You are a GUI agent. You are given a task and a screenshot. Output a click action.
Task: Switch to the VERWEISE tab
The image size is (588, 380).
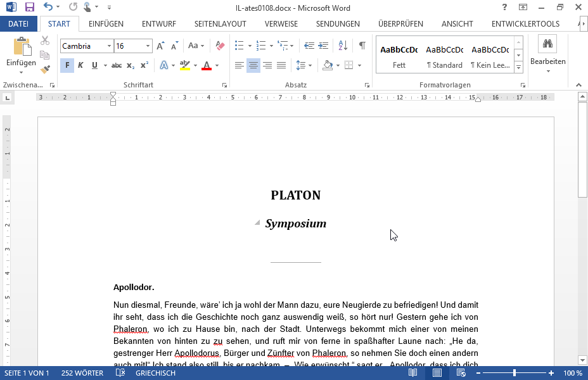pos(281,24)
